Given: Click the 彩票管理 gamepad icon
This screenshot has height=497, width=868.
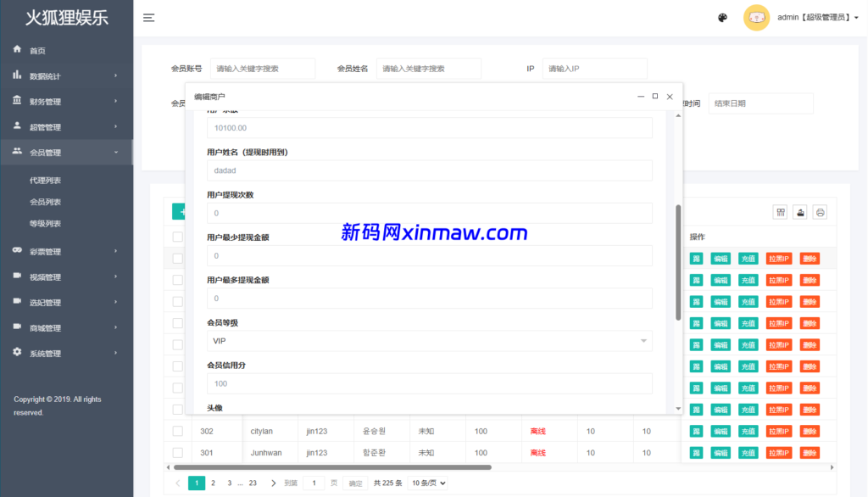Looking at the screenshot, I should coord(17,251).
